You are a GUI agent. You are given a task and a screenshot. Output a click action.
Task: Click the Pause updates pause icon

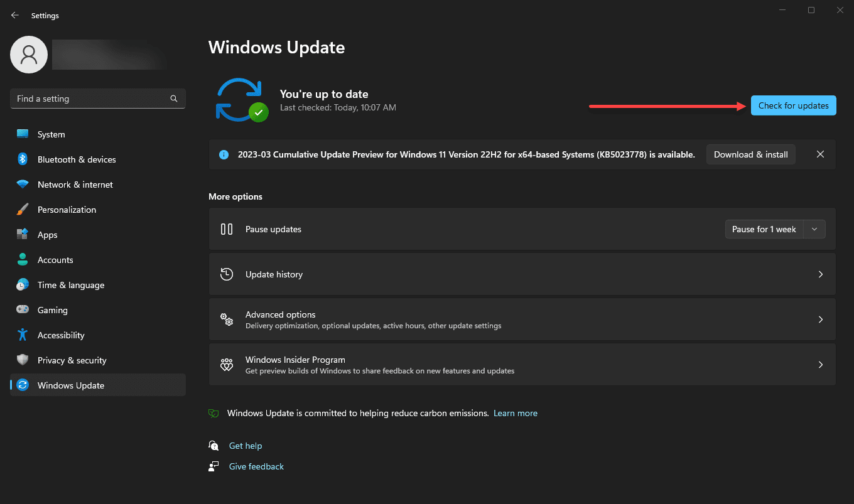pos(227,229)
